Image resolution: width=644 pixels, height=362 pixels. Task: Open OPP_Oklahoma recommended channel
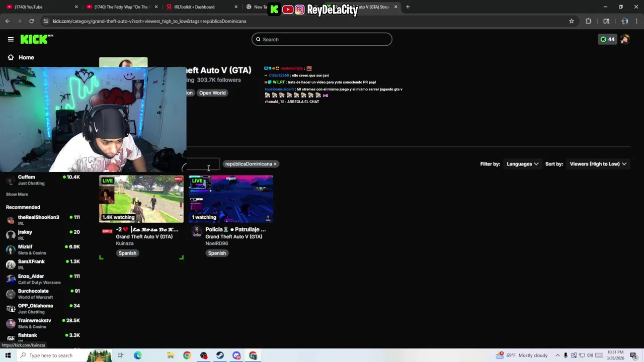click(x=43, y=309)
